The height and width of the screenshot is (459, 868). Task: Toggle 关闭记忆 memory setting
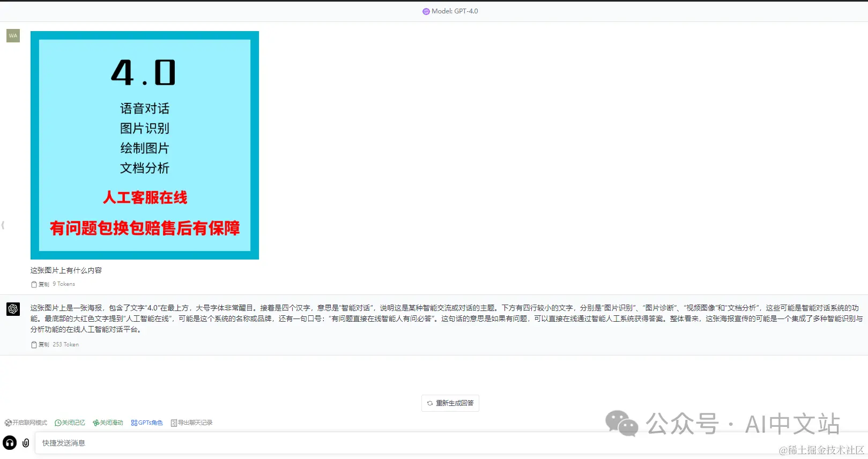[x=70, y=423]
